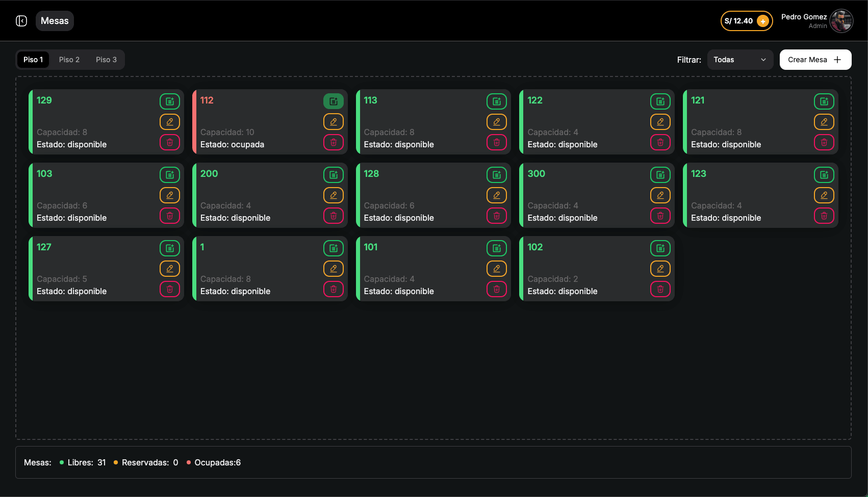Click the orange plus balance icon
Screen dimensions: 868x497
[763, 21]
